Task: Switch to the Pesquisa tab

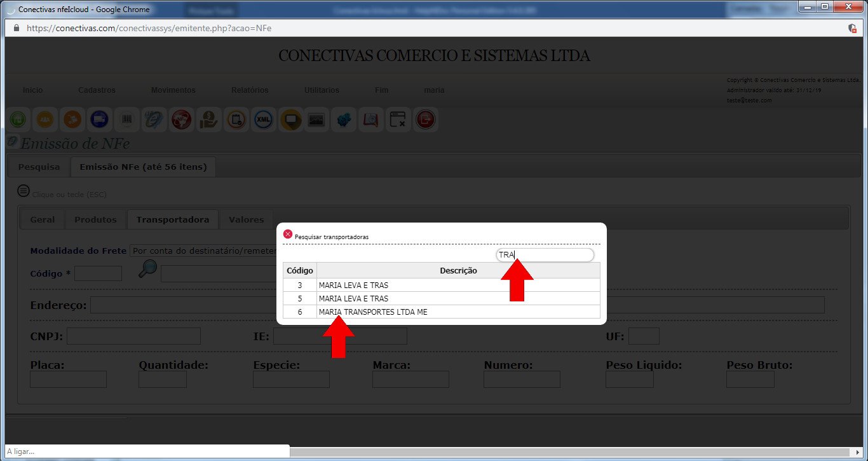Action: click(39, 167)
